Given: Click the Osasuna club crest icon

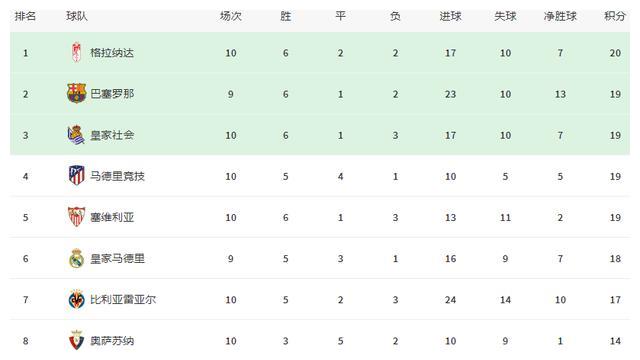Looking at the screenshot, I should pos(76,340).
